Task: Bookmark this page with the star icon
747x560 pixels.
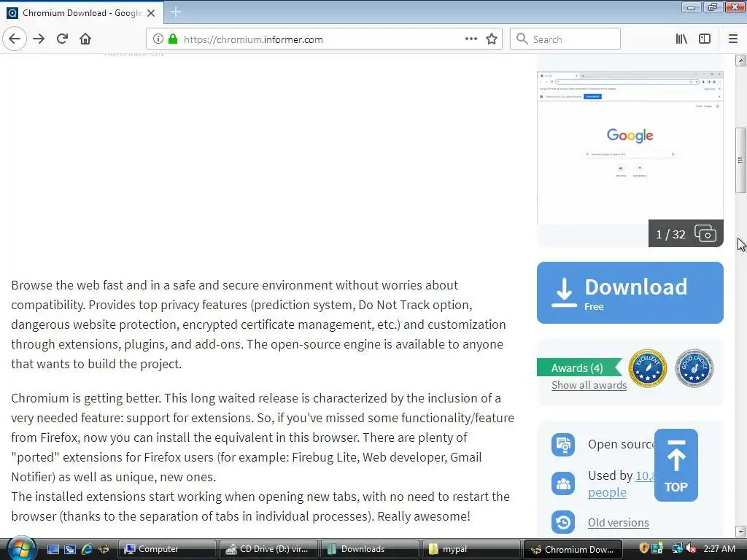Action: (x=492, y=39)
